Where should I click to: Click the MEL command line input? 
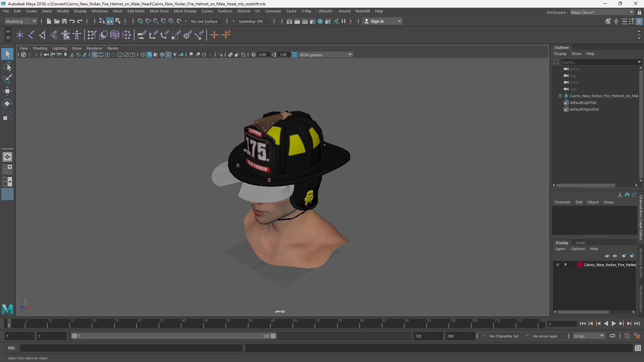point(131,348)
